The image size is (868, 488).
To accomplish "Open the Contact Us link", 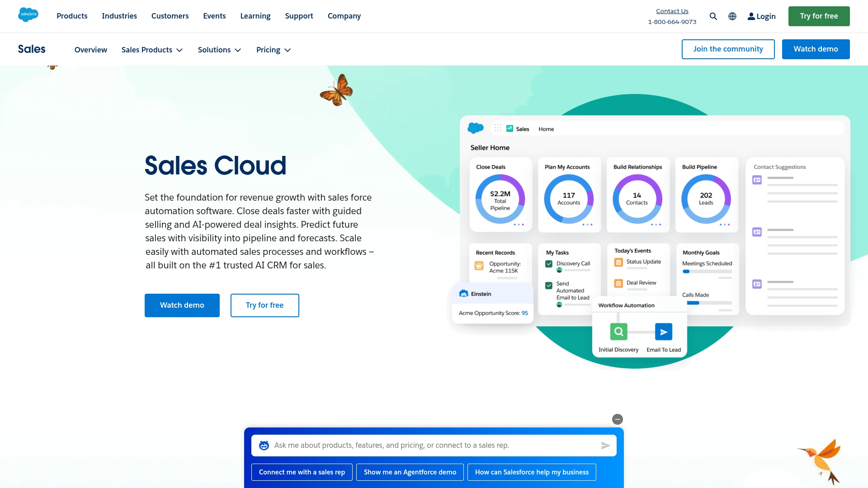I will coord(672,11).
